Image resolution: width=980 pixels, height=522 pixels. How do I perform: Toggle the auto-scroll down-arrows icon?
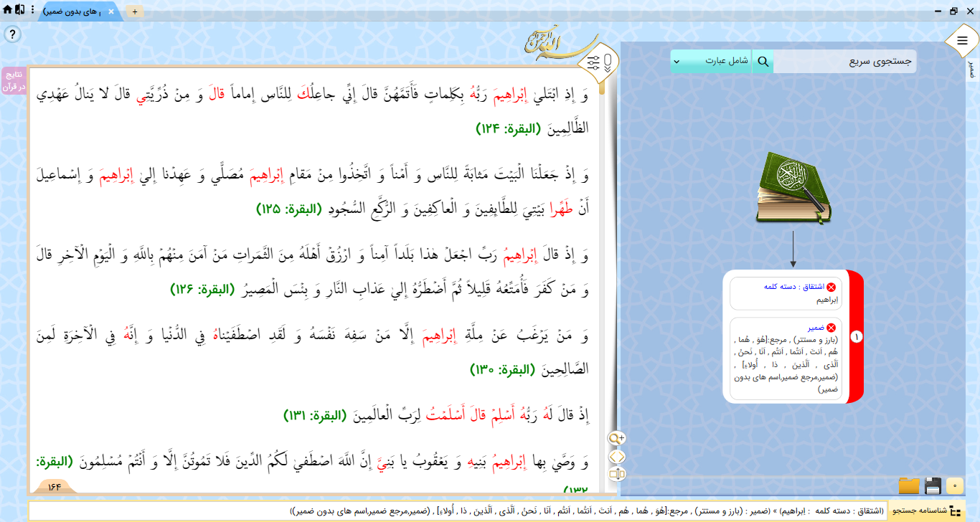pos(607,62)
